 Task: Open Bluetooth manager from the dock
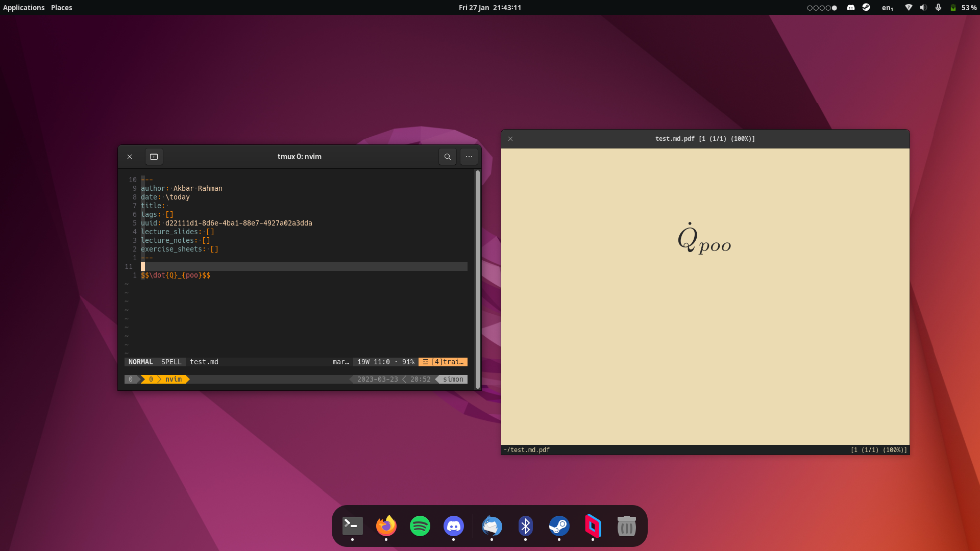(x=525, y=526)
